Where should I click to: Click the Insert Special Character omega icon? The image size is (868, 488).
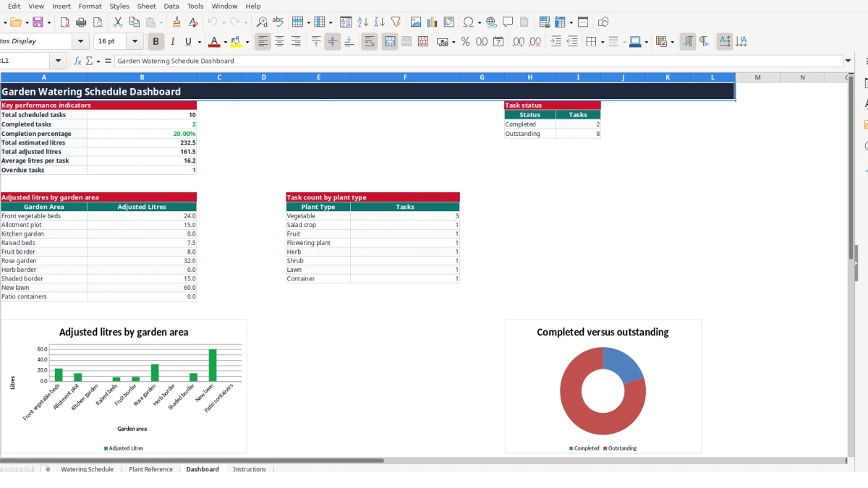[469, 22]
